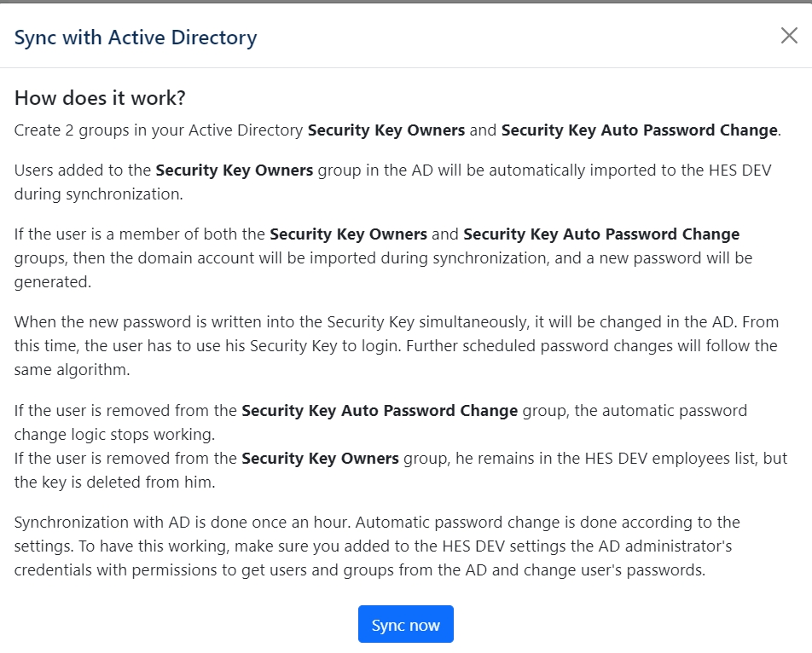Click bold "Security Key Owners" in "member of both" sentence
812x653 pixels.
click(348, 234)
